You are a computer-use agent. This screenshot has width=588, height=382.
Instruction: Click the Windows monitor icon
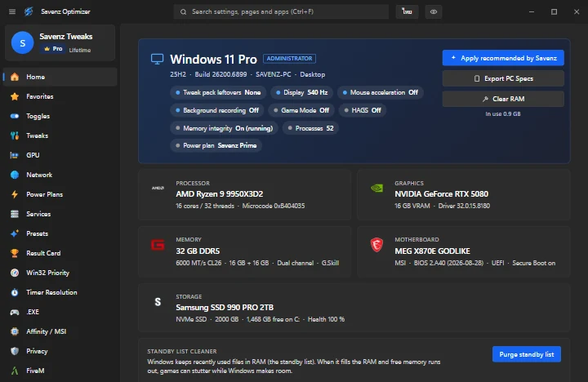pos(157,59)
